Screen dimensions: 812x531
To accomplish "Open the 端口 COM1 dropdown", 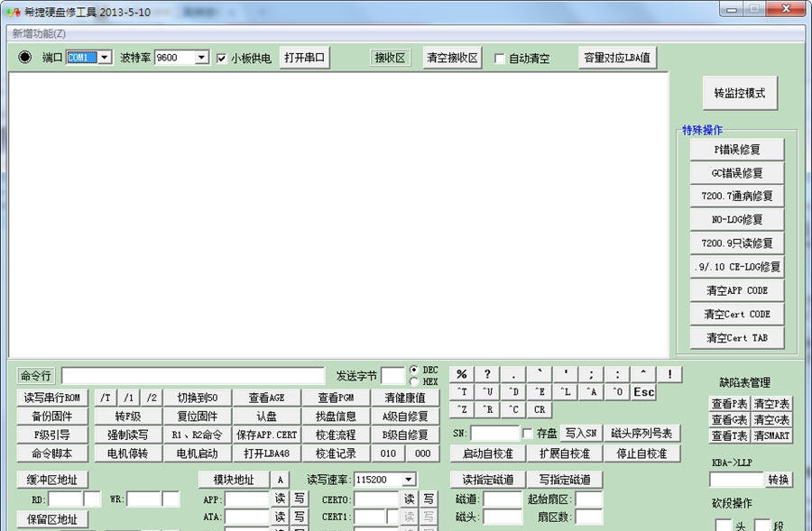I will click(104, 58).
